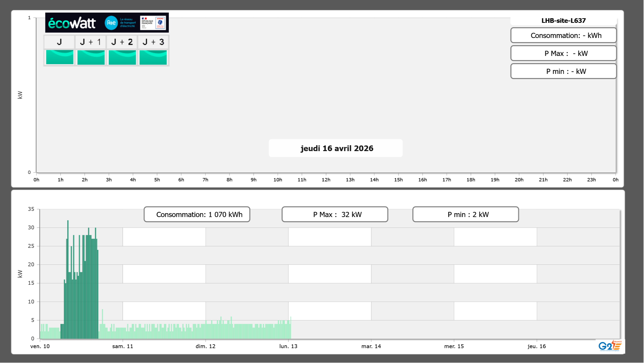Click the P min 2 kW box
This screenshot has height=363, width=644.
click(465, 214)
